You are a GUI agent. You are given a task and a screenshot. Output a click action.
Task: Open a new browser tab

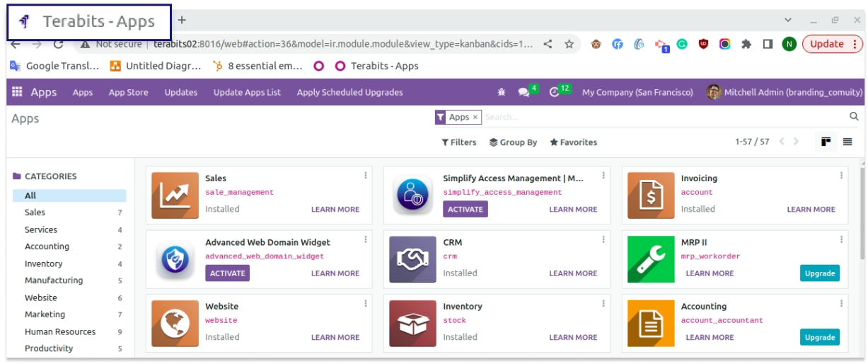(x=182, y=20)
